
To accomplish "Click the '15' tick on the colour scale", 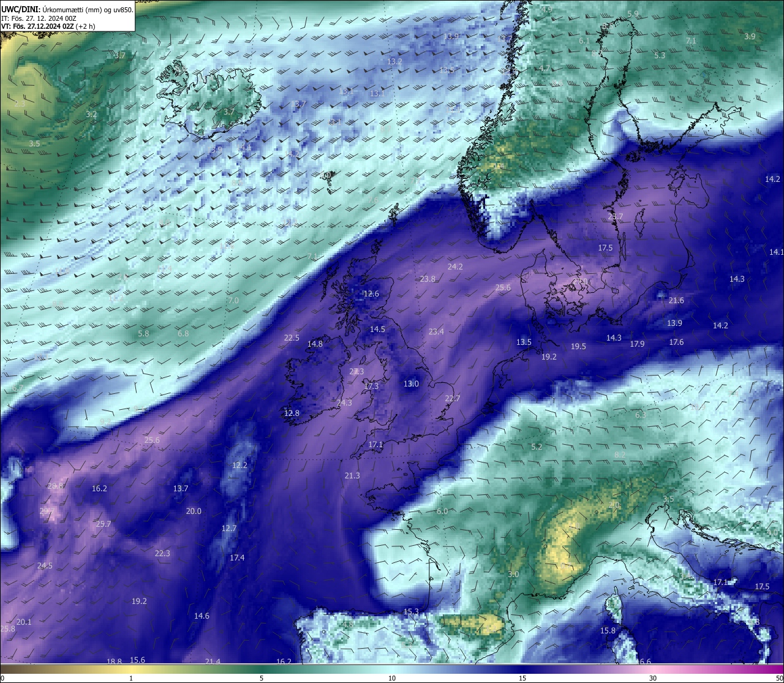I will pos(522,678).
